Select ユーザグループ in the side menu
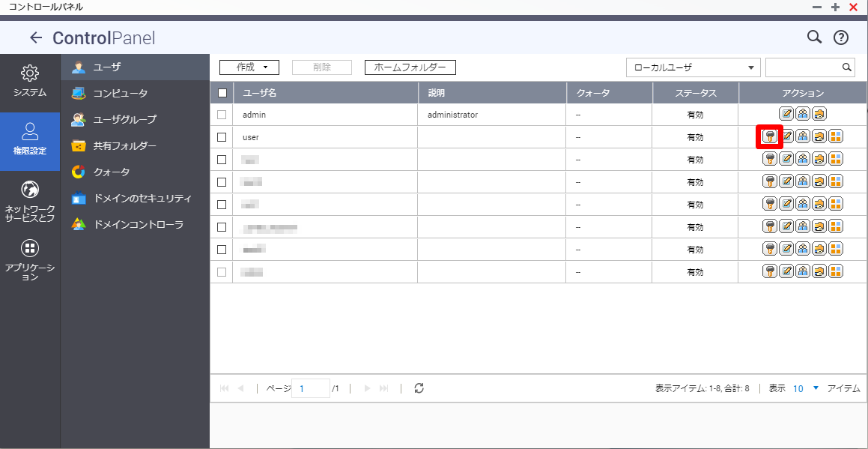 click(x=135, y=119)
